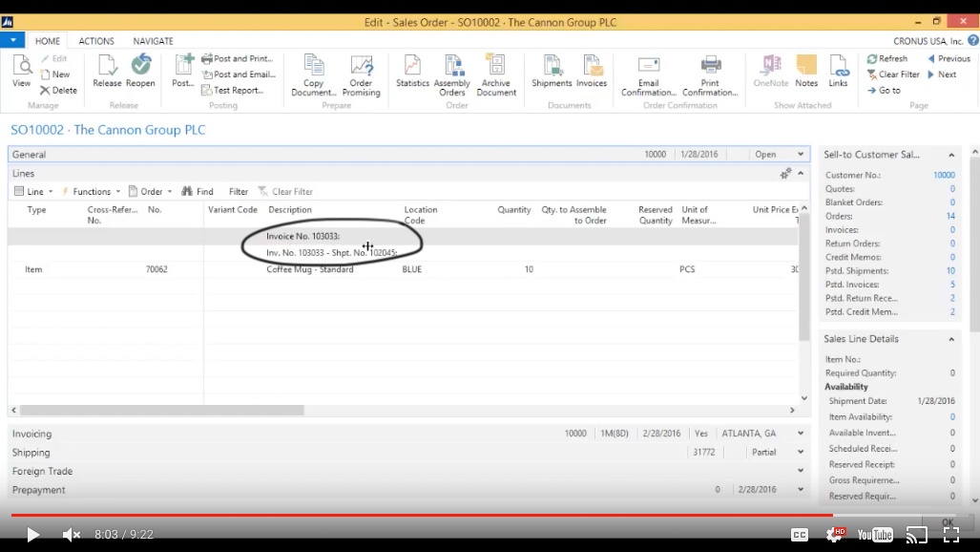Open the Functions menu dropdown
980x552 pixels.
click(91, 192)
